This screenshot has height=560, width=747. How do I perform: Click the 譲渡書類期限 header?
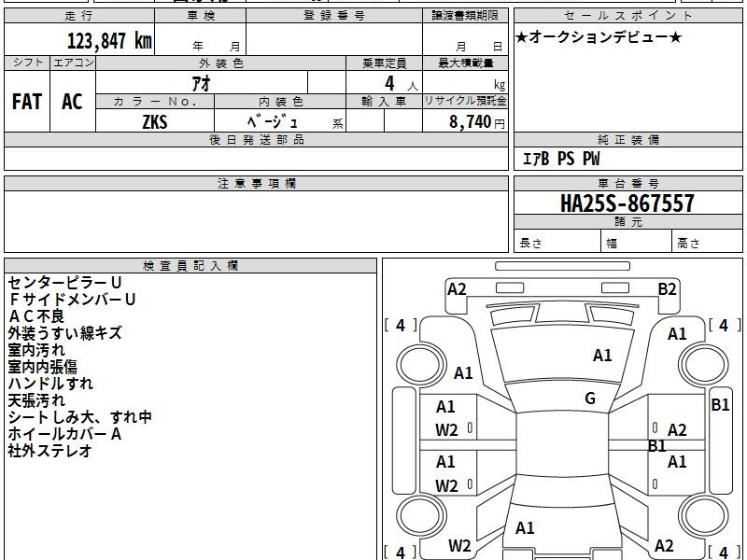465,16
